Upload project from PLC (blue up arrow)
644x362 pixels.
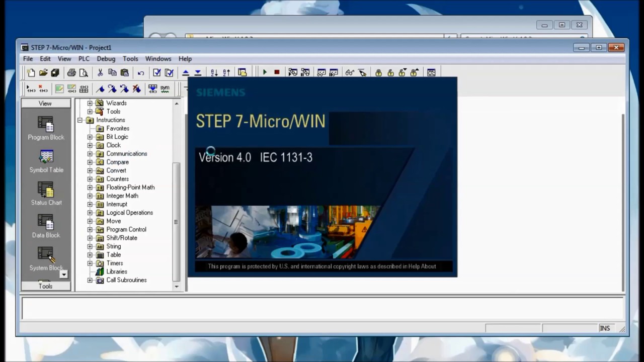click(x=186, y=72)
